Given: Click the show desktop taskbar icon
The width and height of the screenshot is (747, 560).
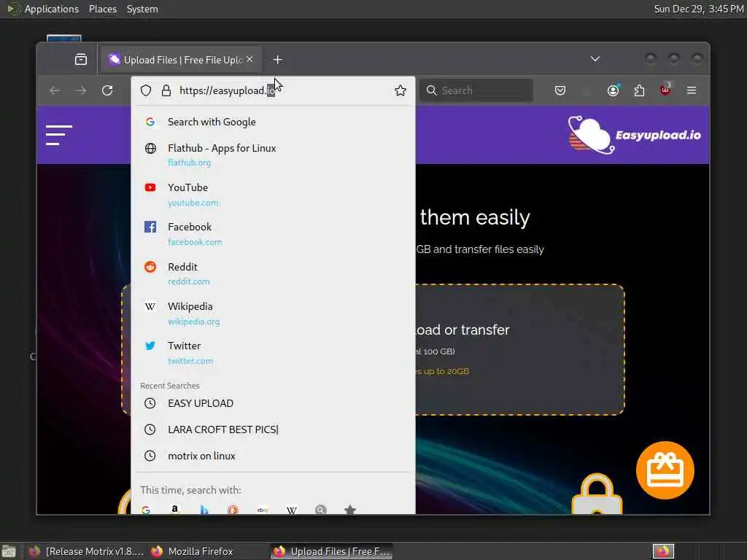Looking at the screenshot, I should click(9, 551).
